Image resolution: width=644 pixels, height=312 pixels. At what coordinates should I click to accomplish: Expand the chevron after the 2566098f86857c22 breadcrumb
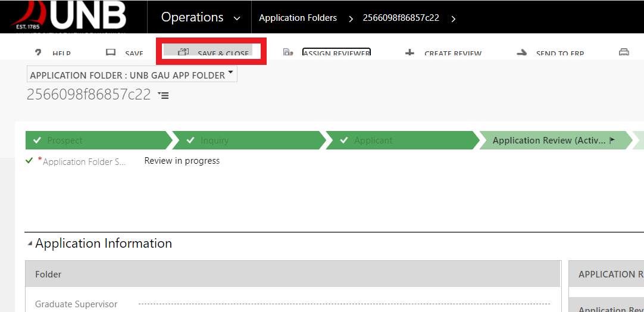pyautogui.click(x=454, y=18)
